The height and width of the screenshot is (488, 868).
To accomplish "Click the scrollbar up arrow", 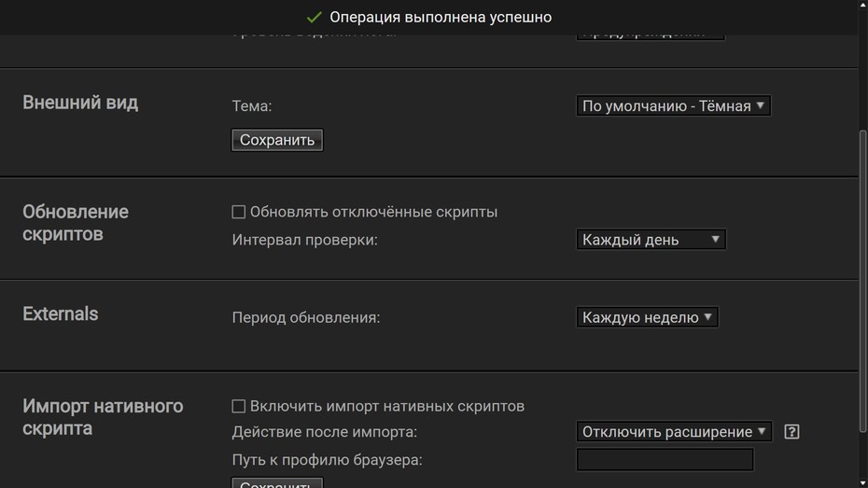I will 863,3.
